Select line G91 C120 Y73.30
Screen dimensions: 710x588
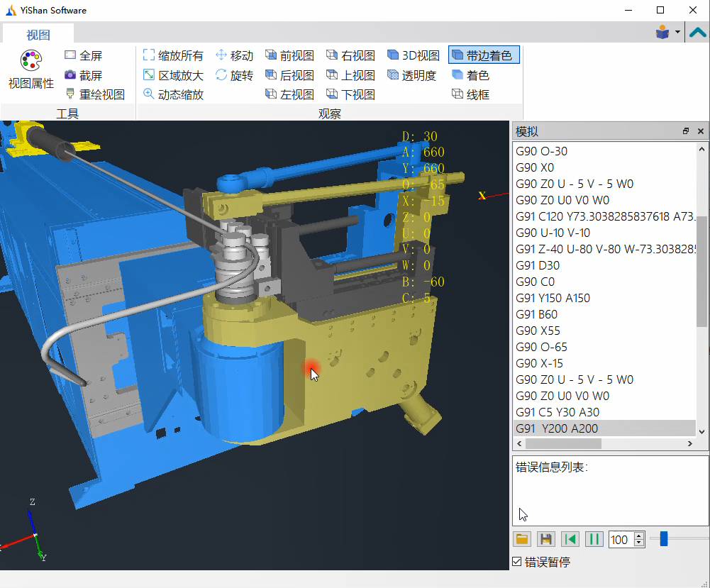pyautogui.click(x=604, y=216)
